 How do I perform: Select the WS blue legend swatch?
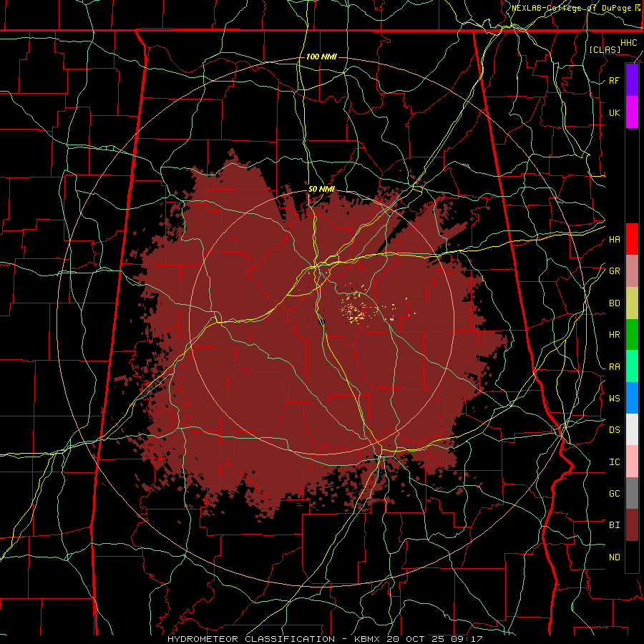click(632, 398)
